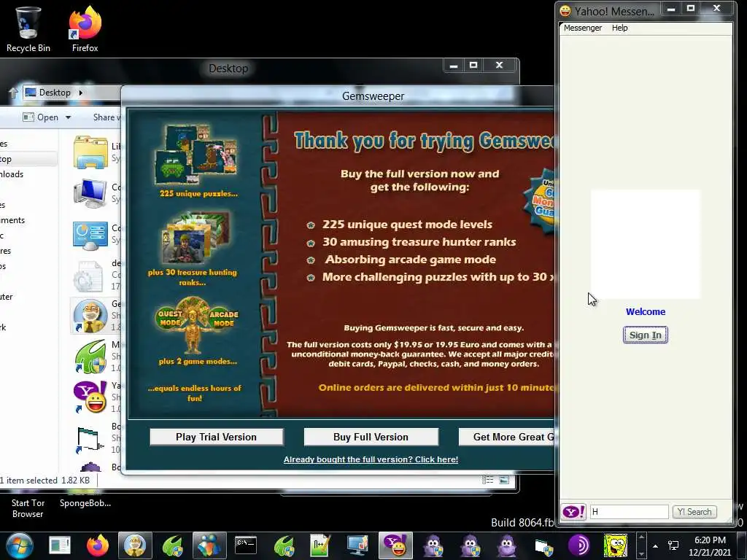Select Documents in the navigation pane
Viewport: 747px width, 560px height.
[x=12, y=220]
